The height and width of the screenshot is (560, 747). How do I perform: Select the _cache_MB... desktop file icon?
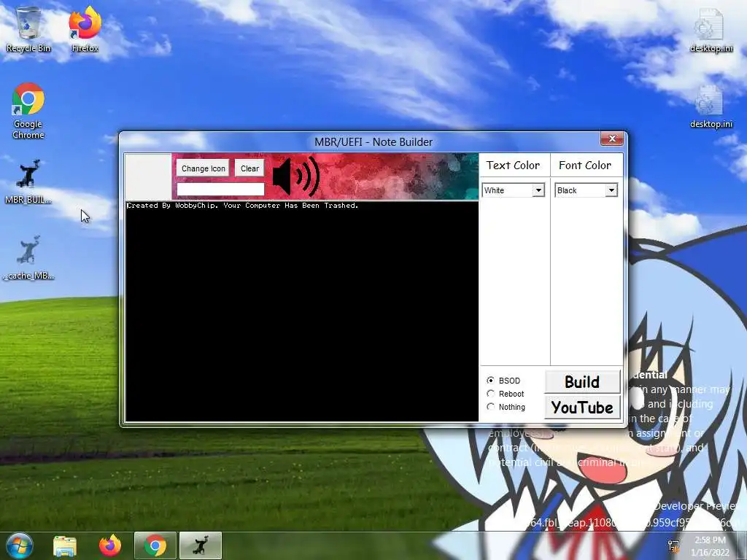pos(28,257)
